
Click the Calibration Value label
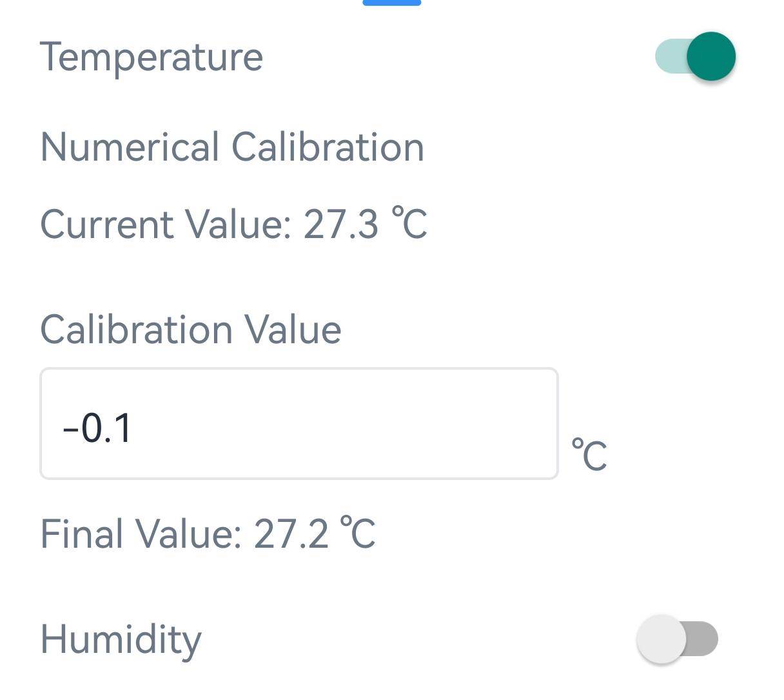point(190,330)
